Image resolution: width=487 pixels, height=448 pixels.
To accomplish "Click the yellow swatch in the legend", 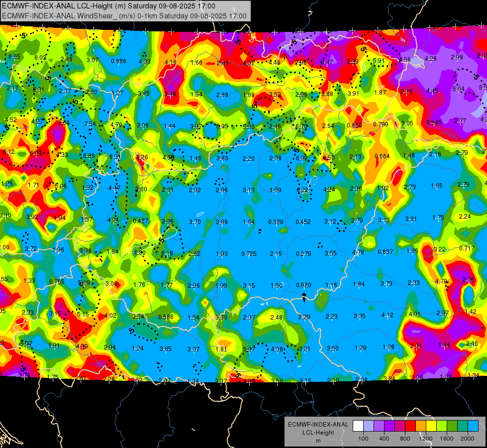I will 431,426.
